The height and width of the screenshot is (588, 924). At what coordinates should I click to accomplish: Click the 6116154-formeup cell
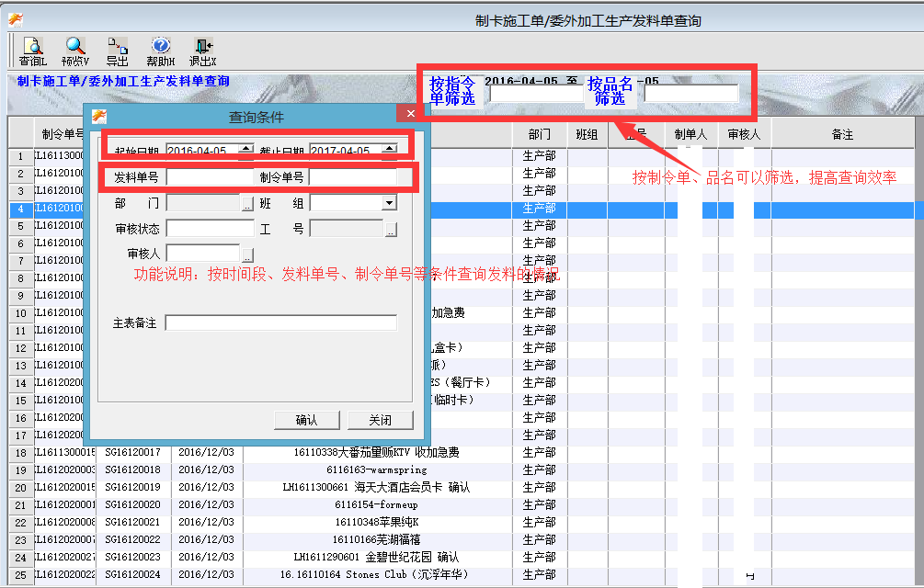tap(377, 504)
